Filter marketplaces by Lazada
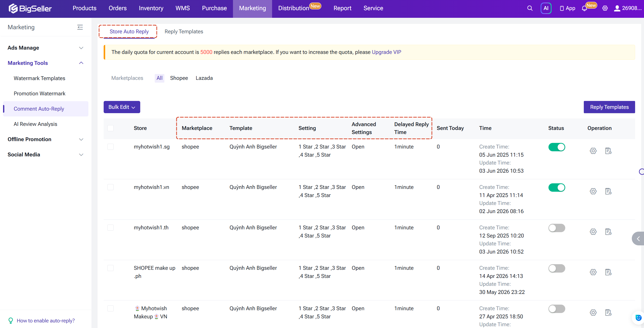The height and width of the screenshot is (328, 644). click(204, 78)
